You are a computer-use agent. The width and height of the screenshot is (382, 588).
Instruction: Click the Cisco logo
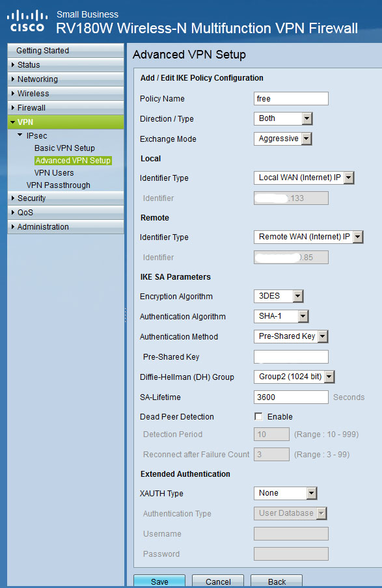tap(27, 21)
